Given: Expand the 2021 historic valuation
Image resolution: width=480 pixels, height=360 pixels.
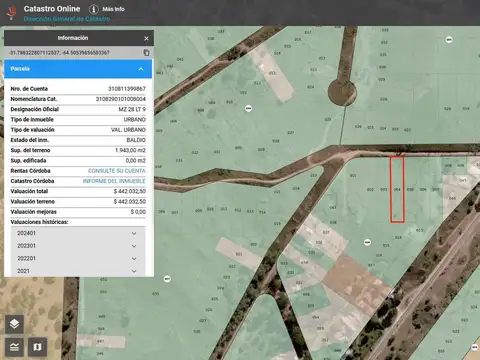Looking at the screenshot, I should point(78,271).
